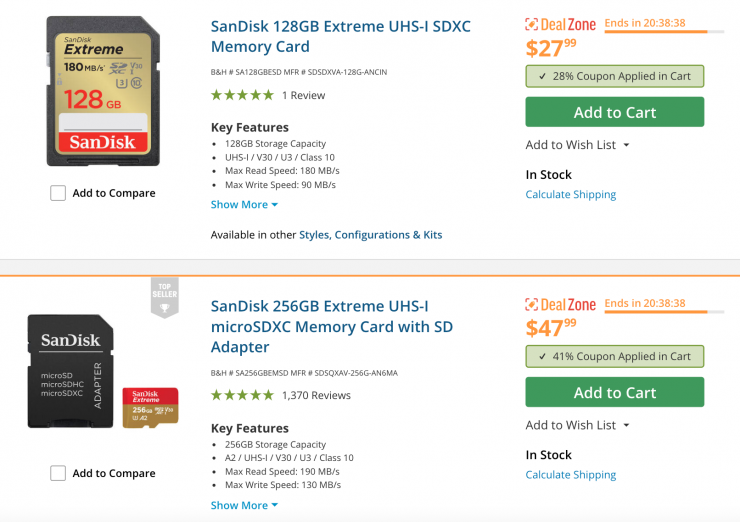The image size is (740, 522).
Task: Check Add to Compare for the 256GB microSD card
Action: click(58, 473)
